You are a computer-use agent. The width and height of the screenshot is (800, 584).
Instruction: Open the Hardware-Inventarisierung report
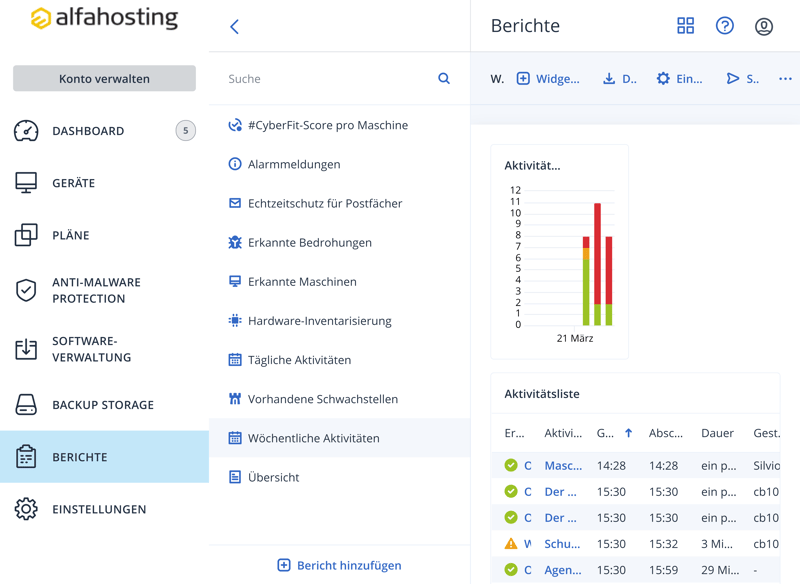(x=319, y=321)
